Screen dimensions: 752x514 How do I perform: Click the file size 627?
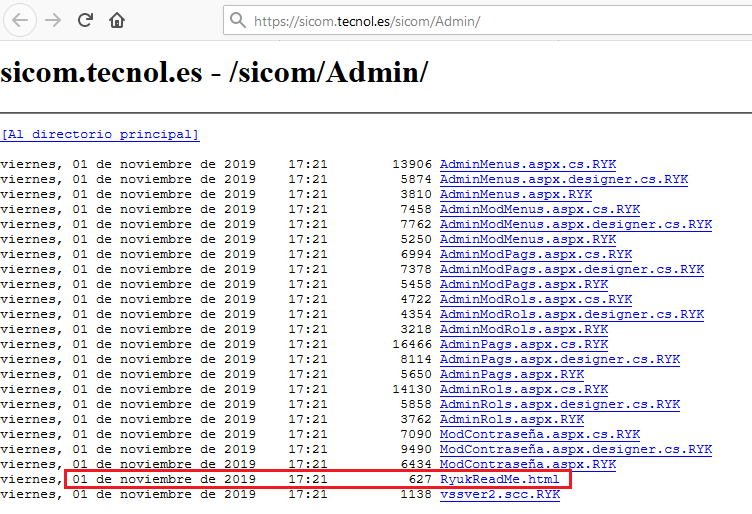pos(420,479)
